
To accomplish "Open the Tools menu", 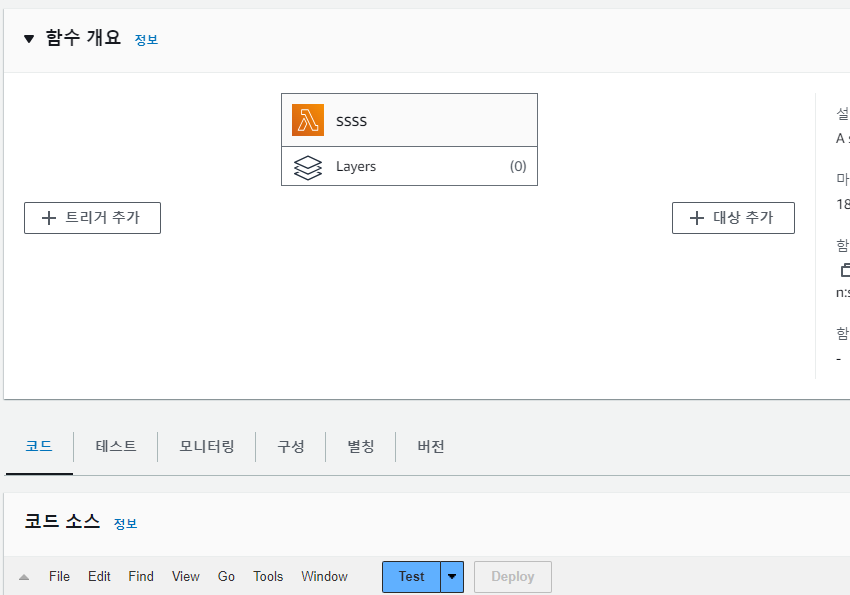I will pyautogui.click(x=268, y=577).
